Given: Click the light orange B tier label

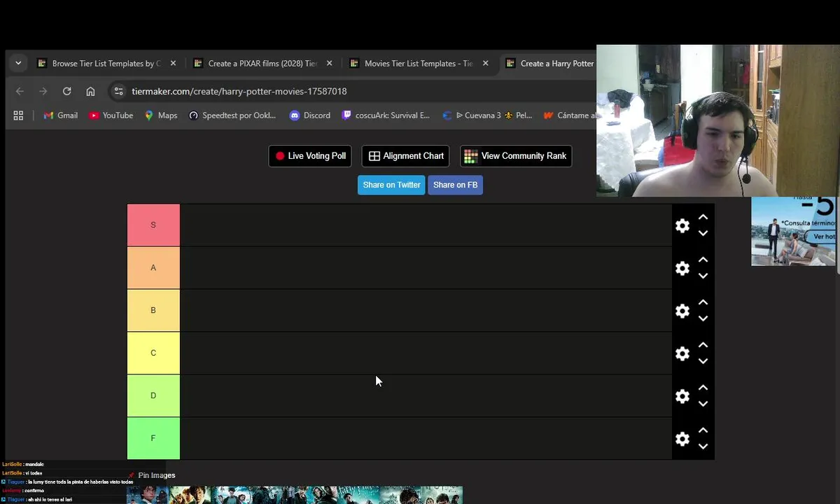Looking at the screenshot, I should pyautogui.click(x=153, y=310).
